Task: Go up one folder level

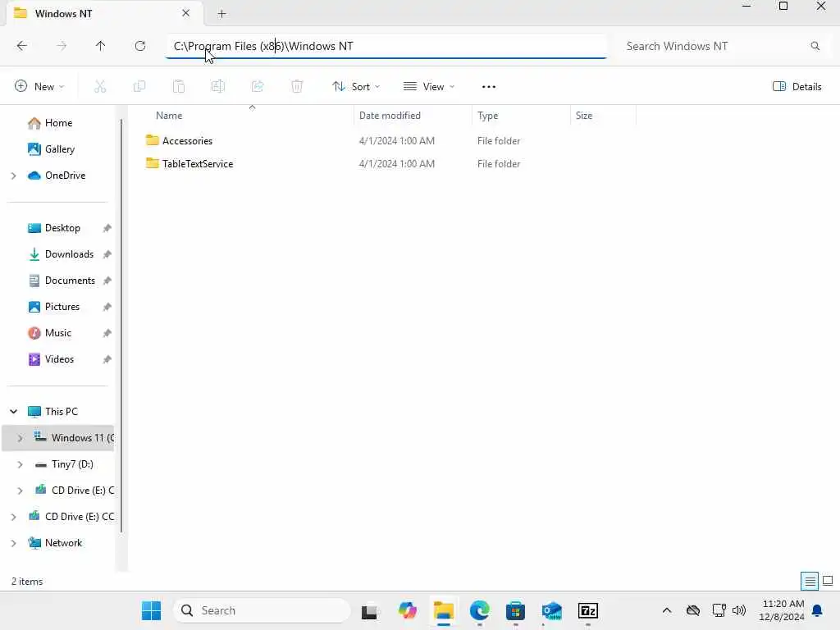Action: pyautogui.click(x=101, y=46)
